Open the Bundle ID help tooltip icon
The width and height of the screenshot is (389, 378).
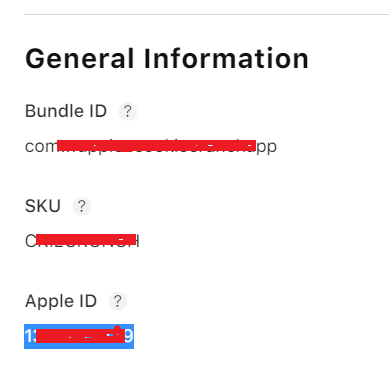click(x=128, y=111)
